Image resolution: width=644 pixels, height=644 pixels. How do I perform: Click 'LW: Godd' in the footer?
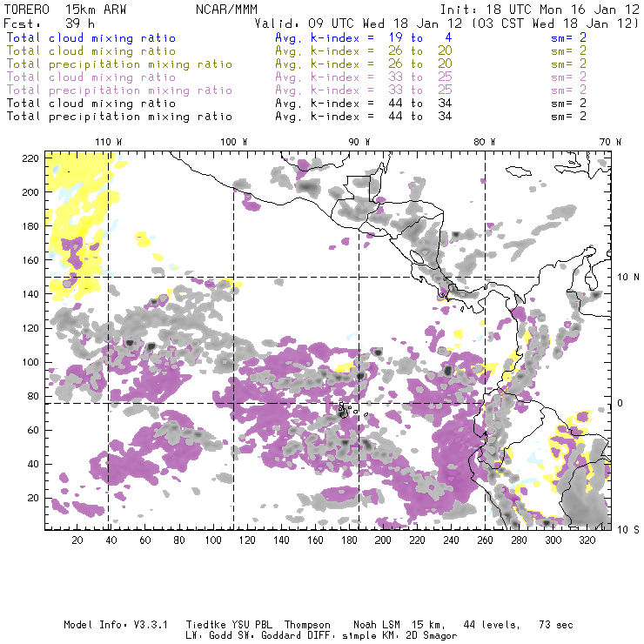pos(209,635)
